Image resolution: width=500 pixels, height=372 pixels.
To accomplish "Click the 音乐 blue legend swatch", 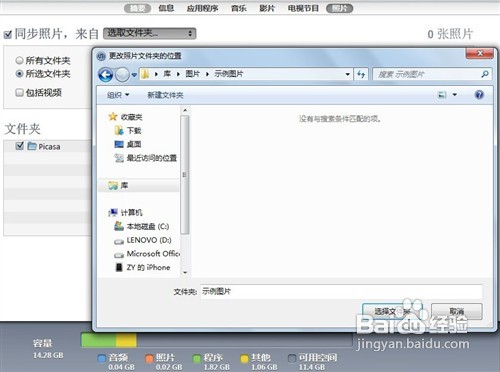I will pyautogui.click(x=102, y=358).
